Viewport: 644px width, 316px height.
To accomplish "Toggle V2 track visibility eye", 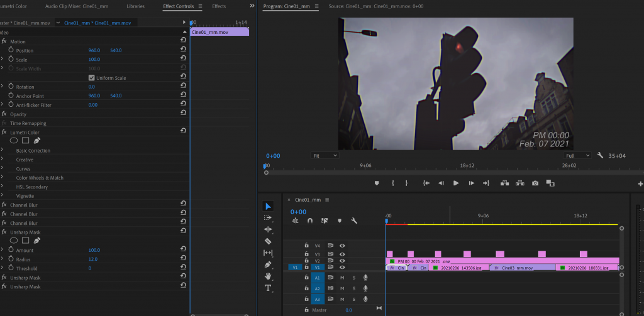I will pos(342,261).
